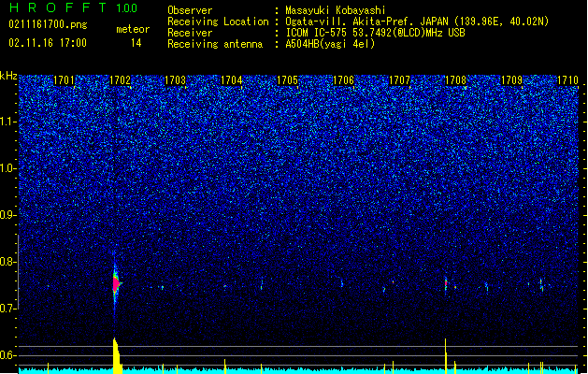Image resolution: width=588 pixels, height=374 pixels.
Task: Click the large red meteor echo at 1702
Action: (x=116, y=283)
